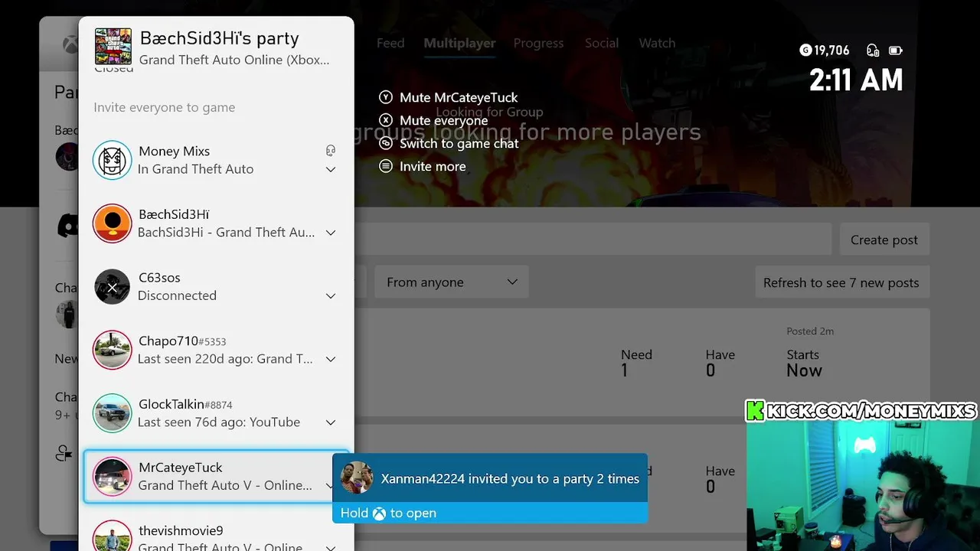
Task: Click Switch to game chat option
Action: tap(459, 143)
